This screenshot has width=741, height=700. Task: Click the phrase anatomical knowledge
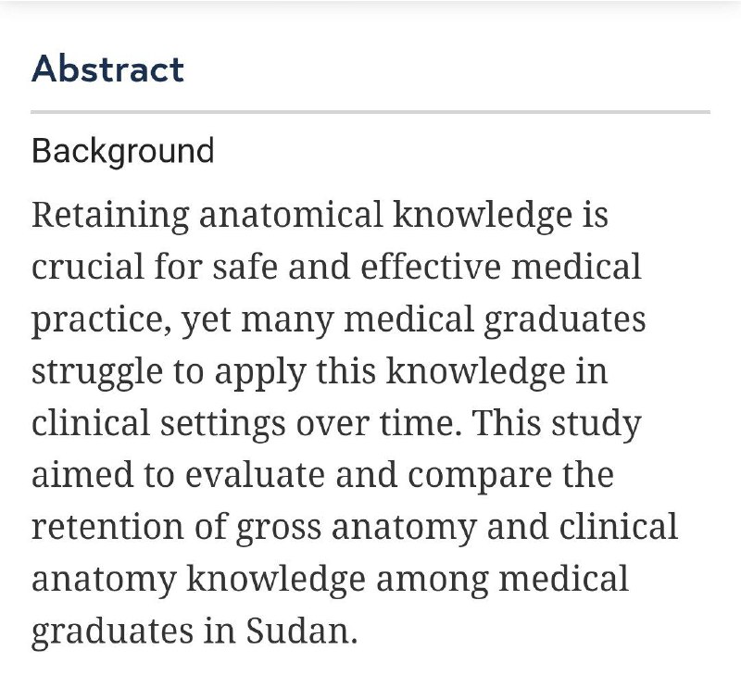(385, 215)
